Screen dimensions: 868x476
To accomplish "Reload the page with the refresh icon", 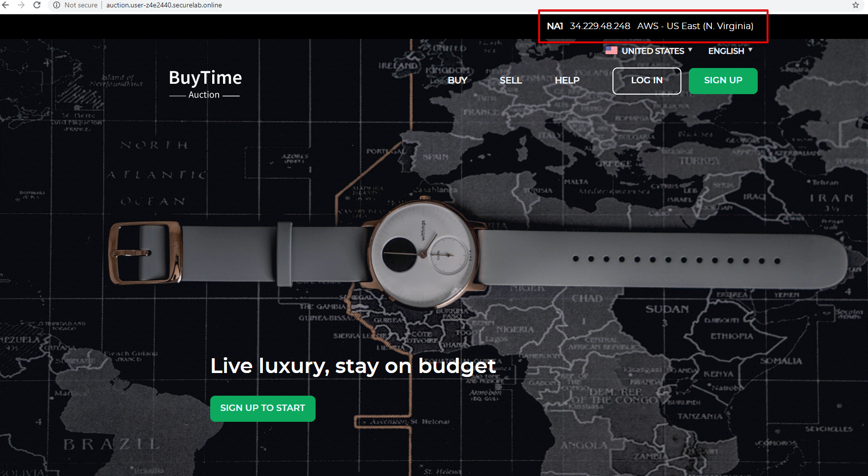I will (x=37, y=5).
